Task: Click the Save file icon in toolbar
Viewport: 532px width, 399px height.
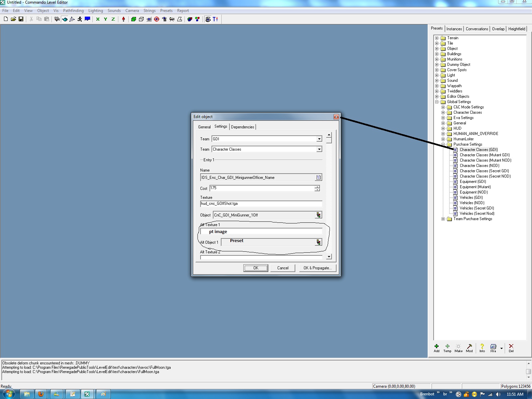Action: 21,19
